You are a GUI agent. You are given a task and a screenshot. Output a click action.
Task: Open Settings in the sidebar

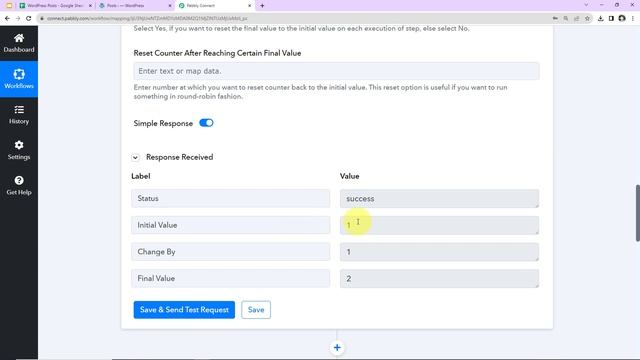click(x=19, y=150)
